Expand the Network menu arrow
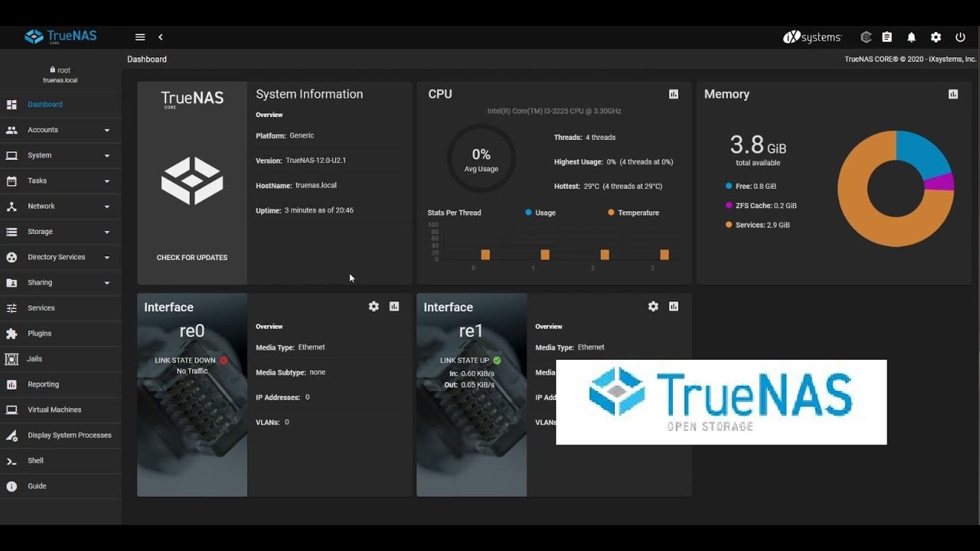The image size is (980, 551). (x=107, y=207)
